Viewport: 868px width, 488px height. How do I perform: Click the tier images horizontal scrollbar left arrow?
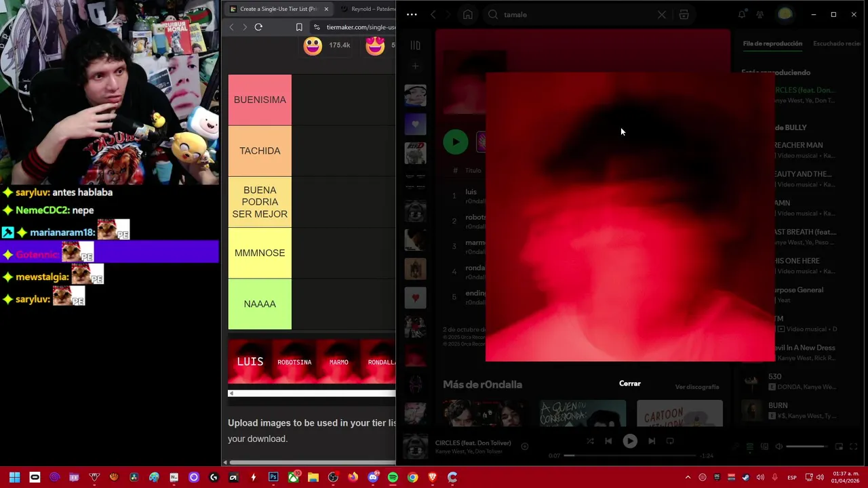coord(231,393)
